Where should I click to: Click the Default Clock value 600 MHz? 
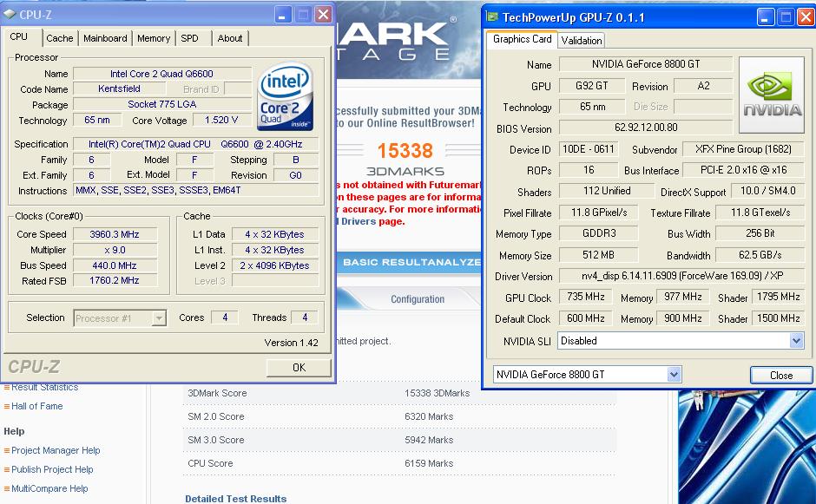(x=585, y=318)
